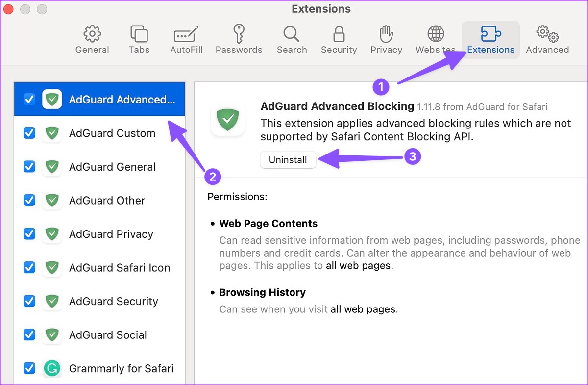The width and height of the screenshot is (588, 385).
Task: Open the Privacy hand icon
Action: 386,34
